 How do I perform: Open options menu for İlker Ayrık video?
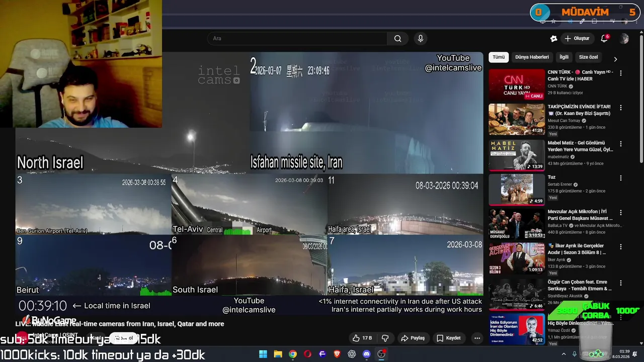coord(620,247)
